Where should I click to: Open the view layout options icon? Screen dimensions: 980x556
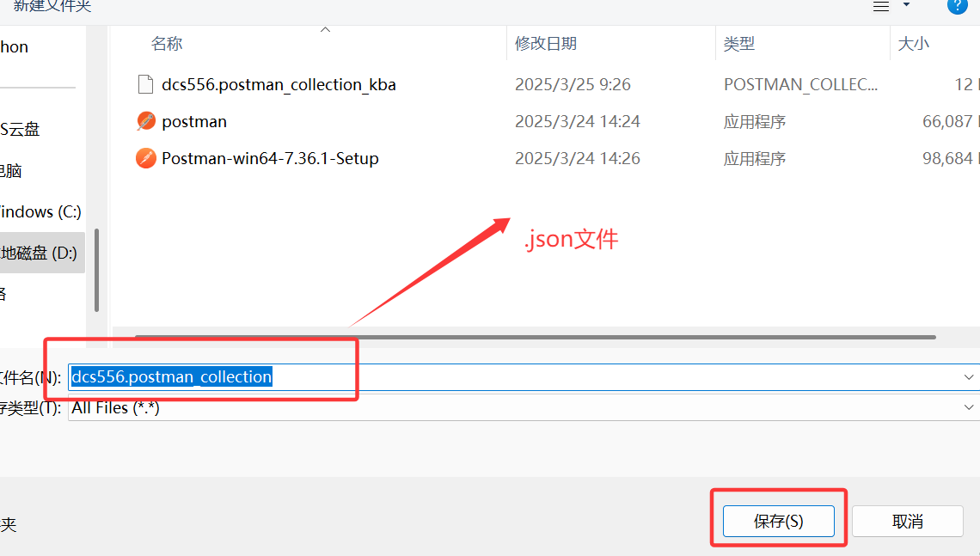[x=880, y=6]
